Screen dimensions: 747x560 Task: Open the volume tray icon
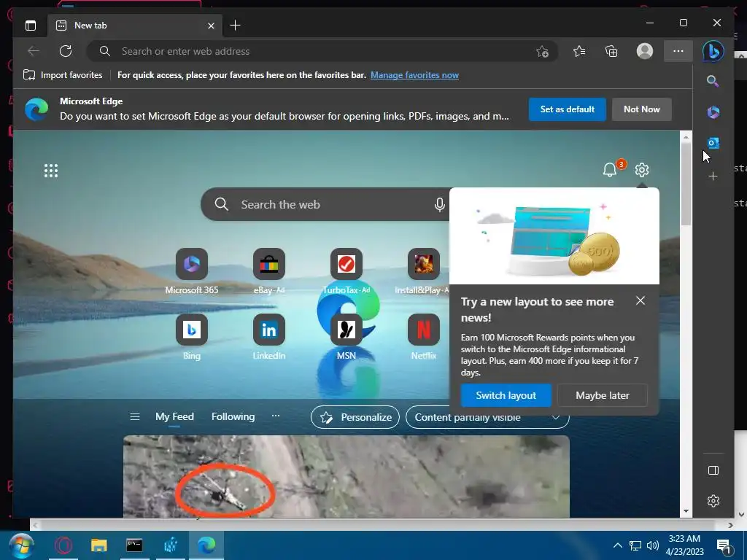[x=653, y=545]
